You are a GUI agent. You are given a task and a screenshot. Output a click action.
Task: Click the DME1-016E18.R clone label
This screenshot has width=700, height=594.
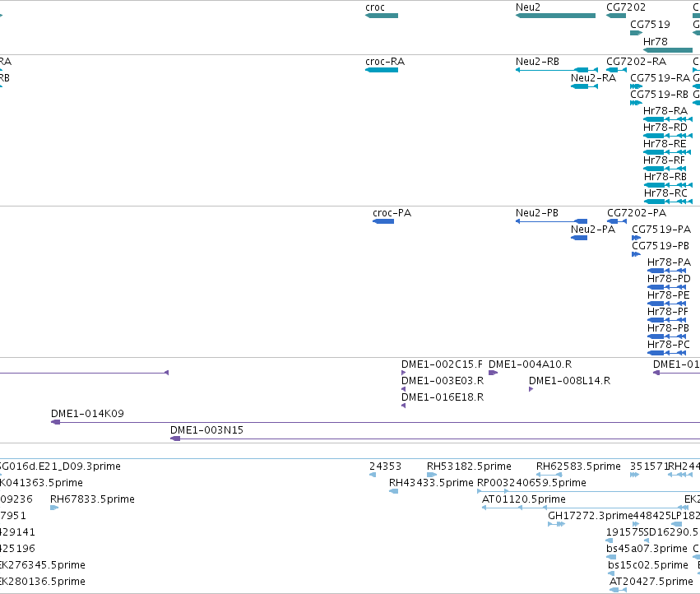tap(443, 397)
